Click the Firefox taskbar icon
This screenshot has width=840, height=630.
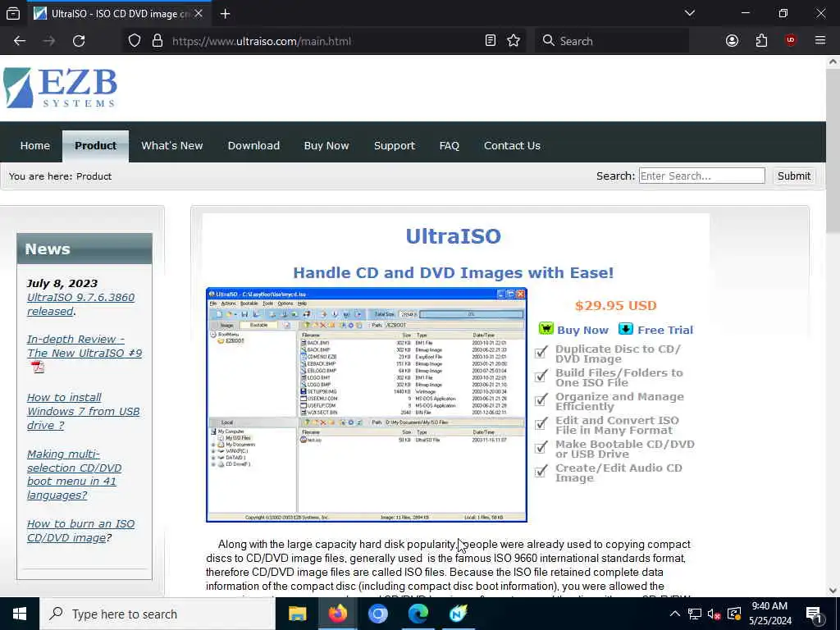tap(337, 614)
